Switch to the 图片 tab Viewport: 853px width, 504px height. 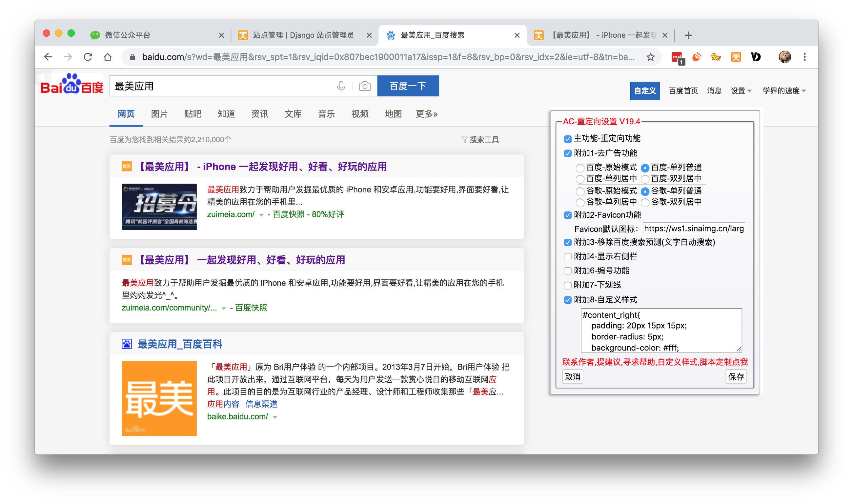point(159,114)
